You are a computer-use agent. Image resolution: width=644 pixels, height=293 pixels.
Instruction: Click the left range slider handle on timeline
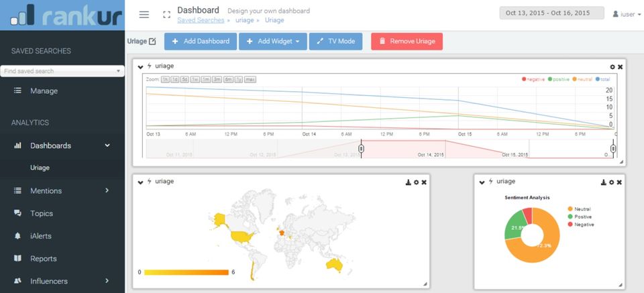coord(361,148)
